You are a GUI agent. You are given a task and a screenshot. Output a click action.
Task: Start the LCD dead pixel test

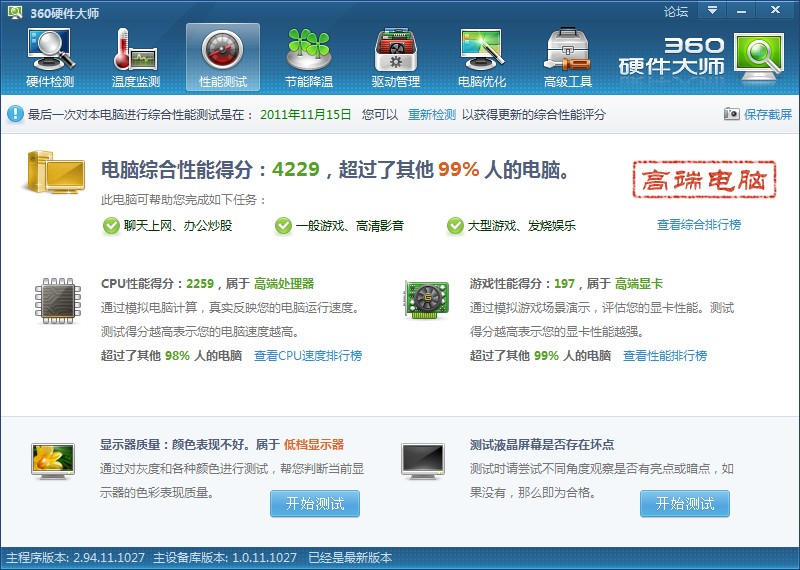pyautogui.click(x=684, y=503)
